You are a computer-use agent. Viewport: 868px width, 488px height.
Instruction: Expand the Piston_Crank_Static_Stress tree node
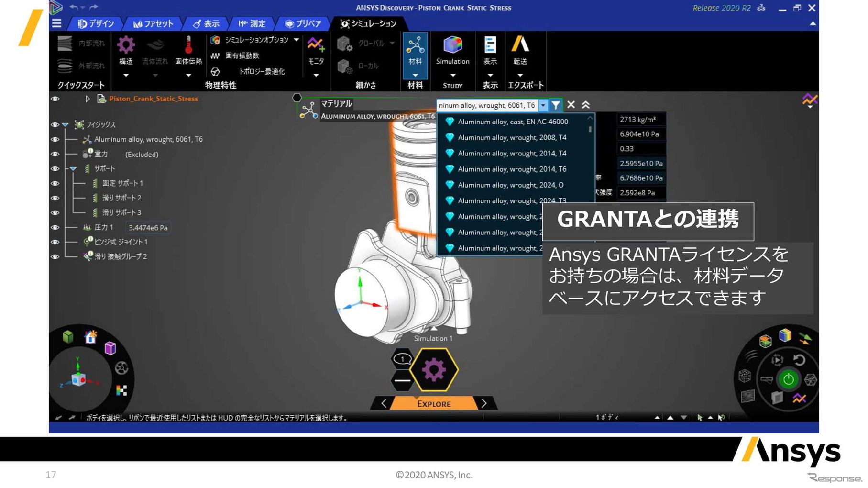(x=88, y=99)
